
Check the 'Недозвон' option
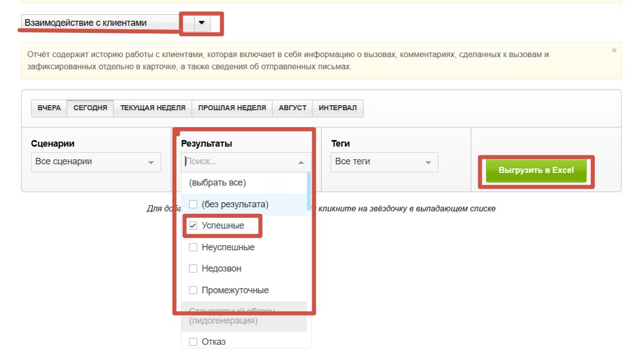[x=193, y=268]
